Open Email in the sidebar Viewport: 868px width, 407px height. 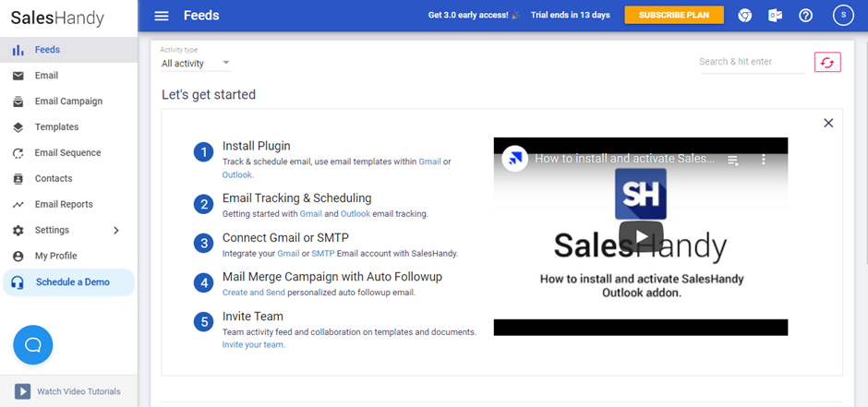coord(68,76)
